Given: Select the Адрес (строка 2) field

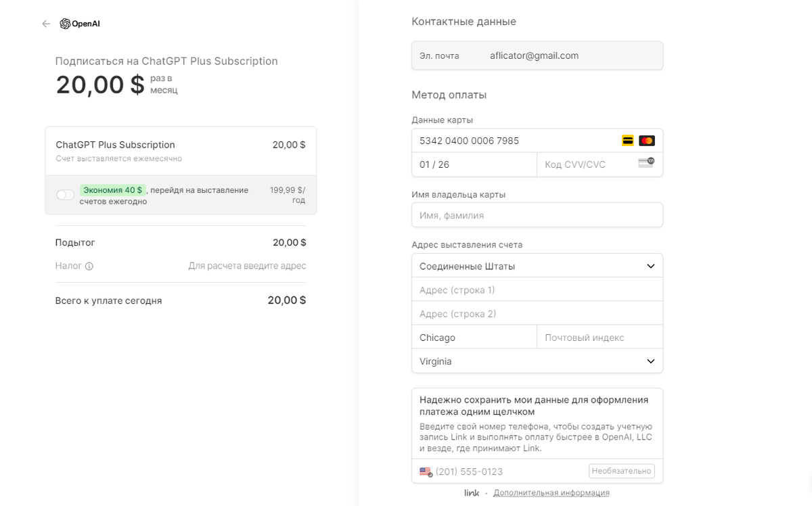Looking at the screenshot, I should 537,314.
